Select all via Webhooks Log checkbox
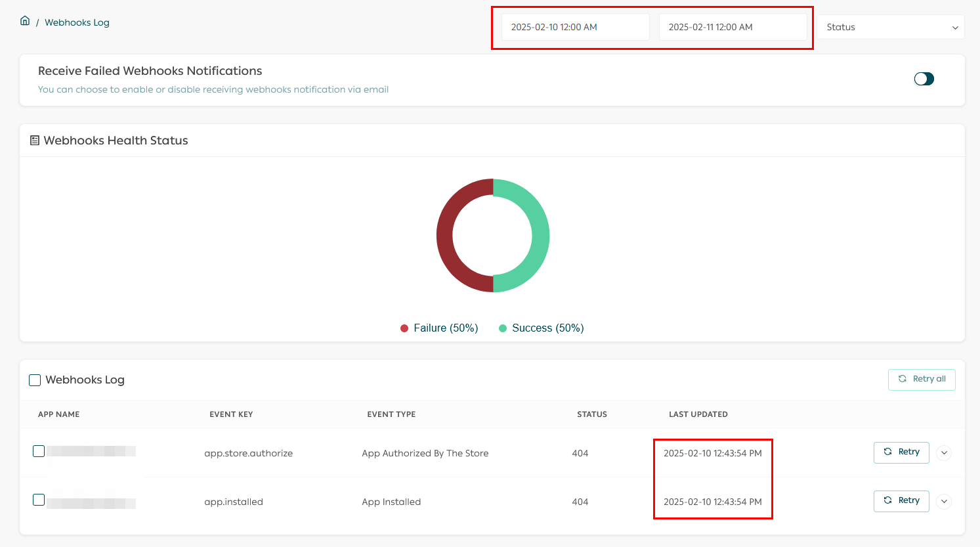Image resolution: width=980 pixels, height=547 pixels. click(x=35, y=380)
